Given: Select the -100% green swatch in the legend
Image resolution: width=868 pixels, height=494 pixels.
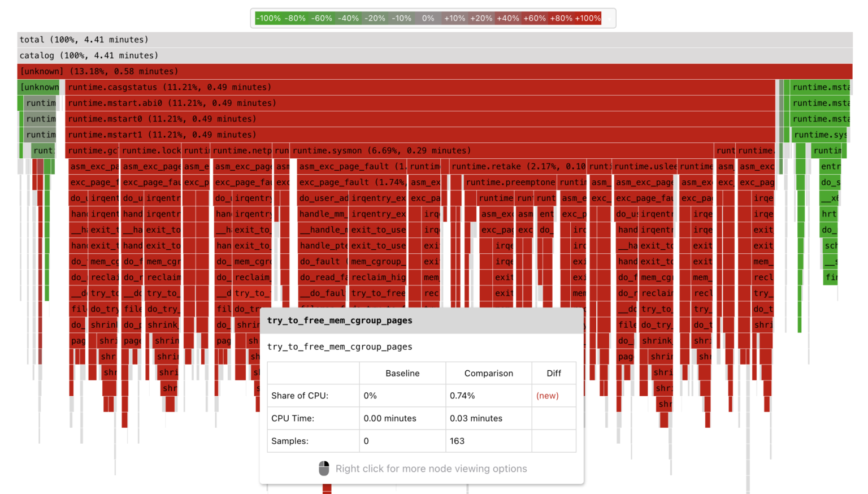Looking at the screenshot, I should pyautogui.click(x=267, y=18).
